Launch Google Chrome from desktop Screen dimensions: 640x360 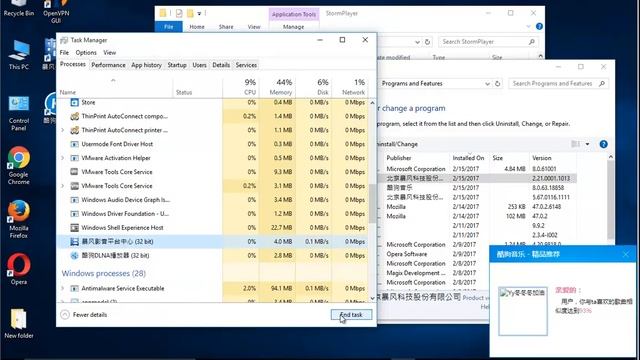click(x=19, y=166)
